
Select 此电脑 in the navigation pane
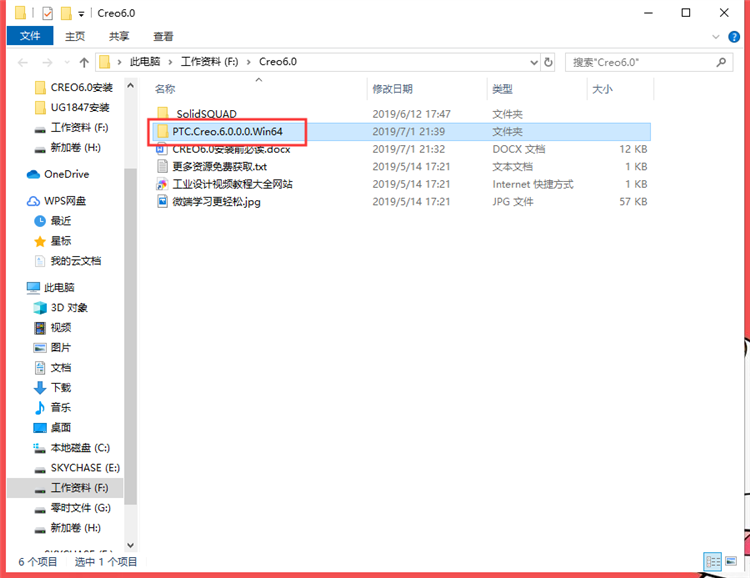pyautogui.click(x=59, y=288)
